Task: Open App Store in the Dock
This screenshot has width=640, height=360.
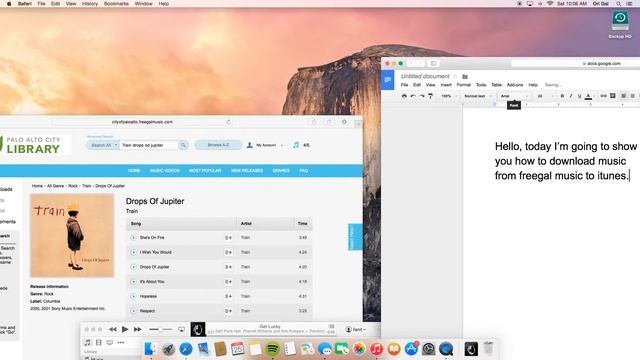Action: tap(411, 349)
